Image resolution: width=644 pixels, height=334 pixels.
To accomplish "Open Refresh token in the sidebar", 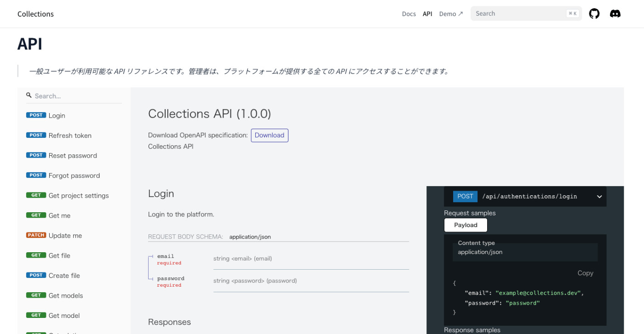I will pos(70,136).
